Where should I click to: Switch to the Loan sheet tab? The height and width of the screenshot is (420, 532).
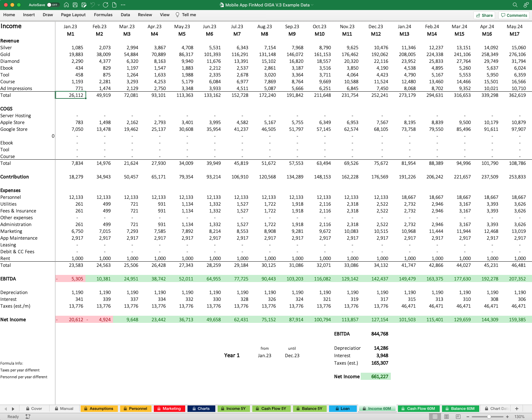coord(343,409)
